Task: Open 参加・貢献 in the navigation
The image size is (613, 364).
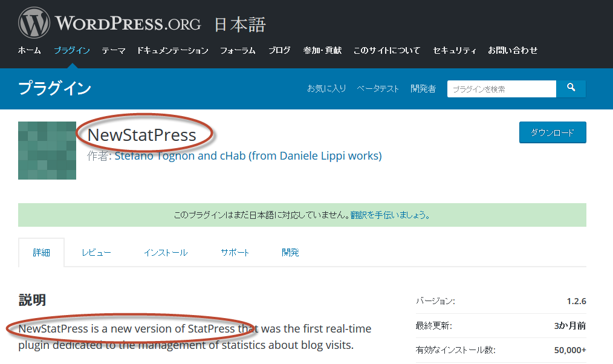Action: pyautogui.click(x=322, y=50)
